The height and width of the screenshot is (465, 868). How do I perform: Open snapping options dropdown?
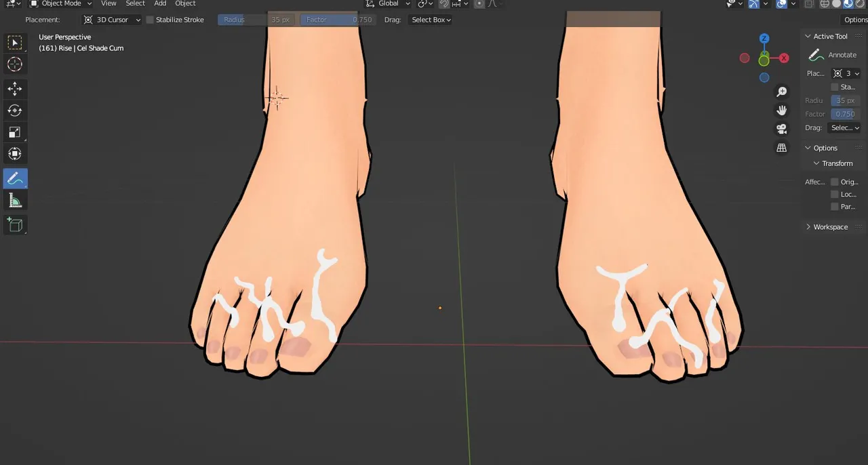(460, 4)
